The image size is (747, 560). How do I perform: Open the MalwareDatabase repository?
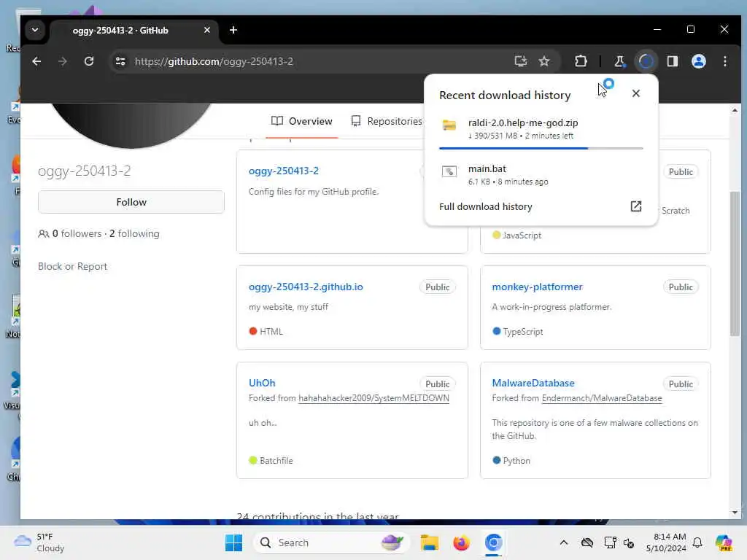(533, 383)
